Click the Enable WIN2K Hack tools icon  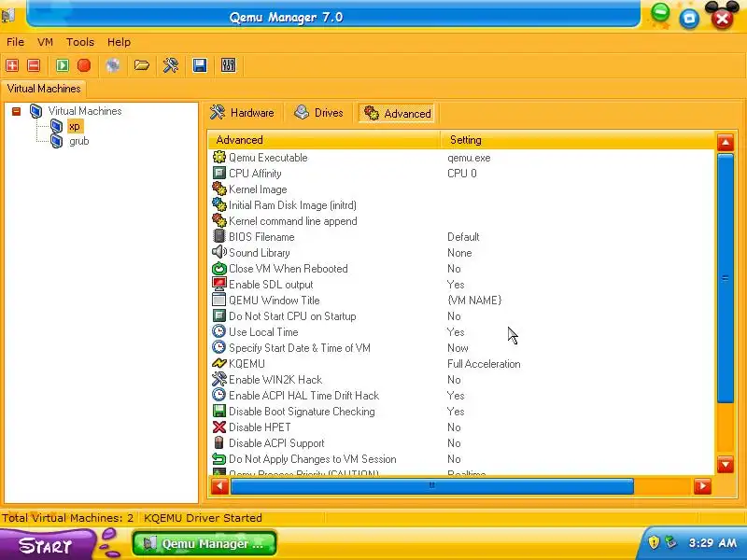(x=219, y=380)
